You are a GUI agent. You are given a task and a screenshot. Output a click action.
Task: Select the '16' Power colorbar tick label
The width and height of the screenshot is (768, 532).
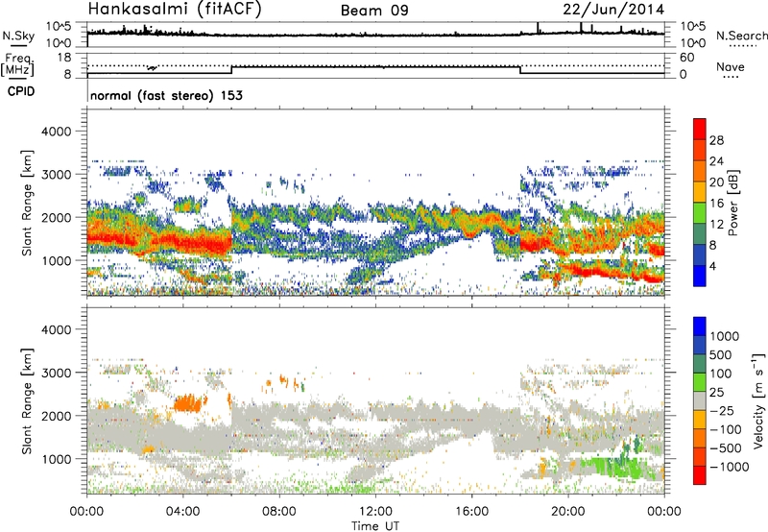coord(716,204)
